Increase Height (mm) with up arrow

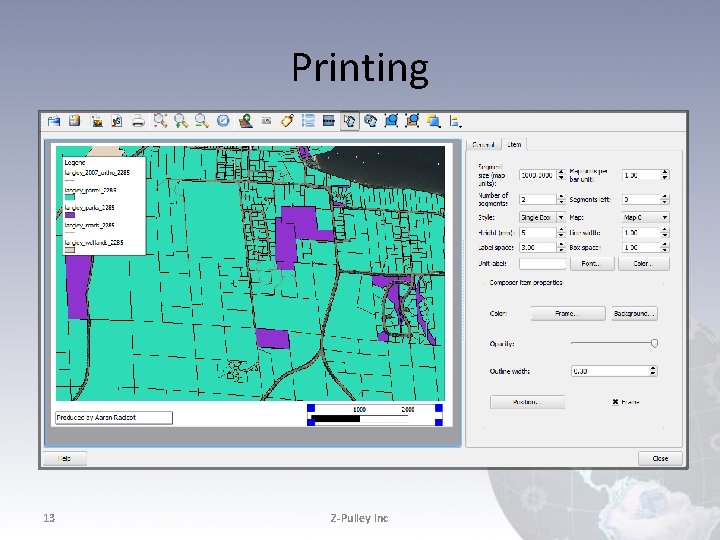[x=561, y=230]
